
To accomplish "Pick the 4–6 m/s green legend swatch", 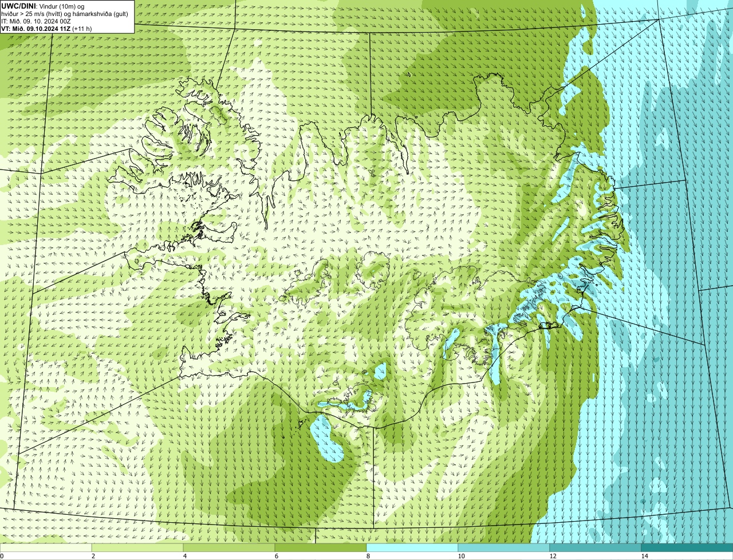I will (x=229, y=548).
